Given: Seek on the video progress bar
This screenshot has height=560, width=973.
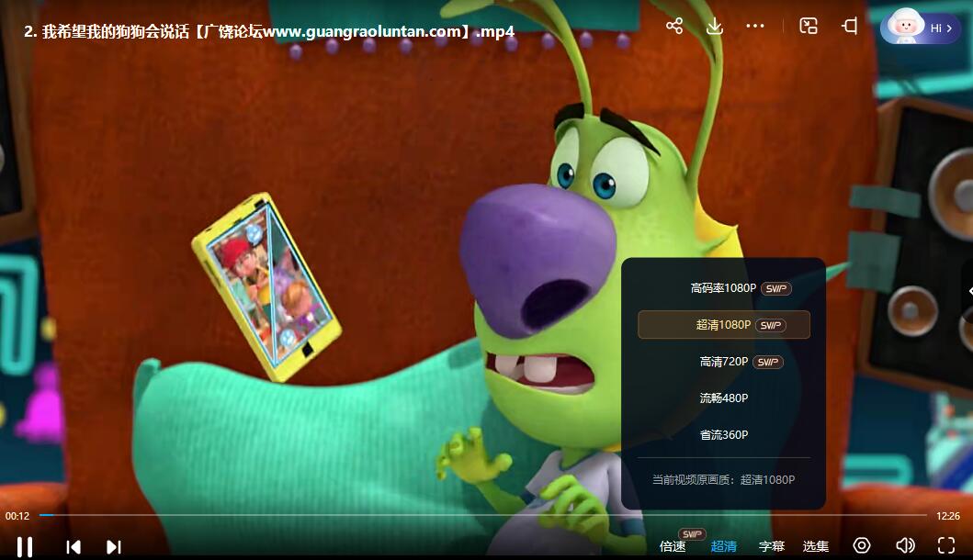Looking at the screenshot, I should (x=482, y=515).
